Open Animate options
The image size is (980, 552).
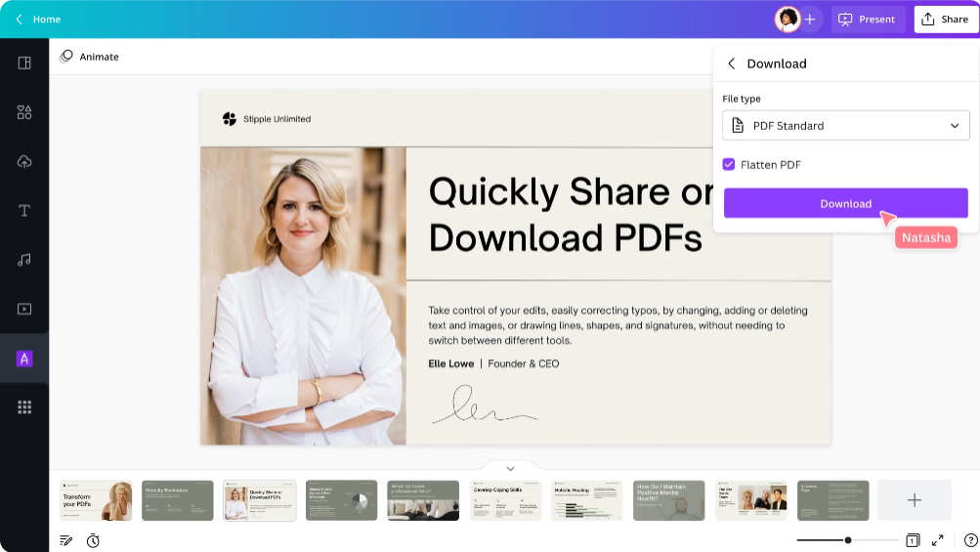pos(90,57)
